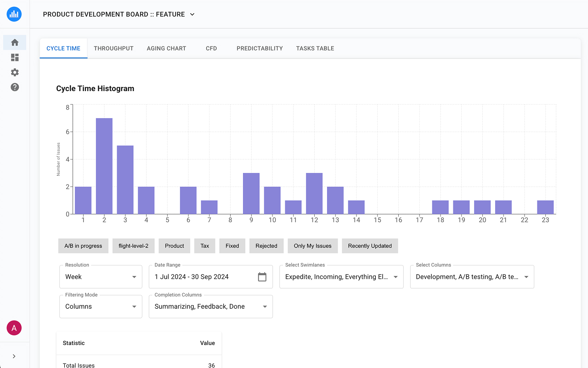
Task: Click the histogram bar for week 9
Action: coord(251,194)
